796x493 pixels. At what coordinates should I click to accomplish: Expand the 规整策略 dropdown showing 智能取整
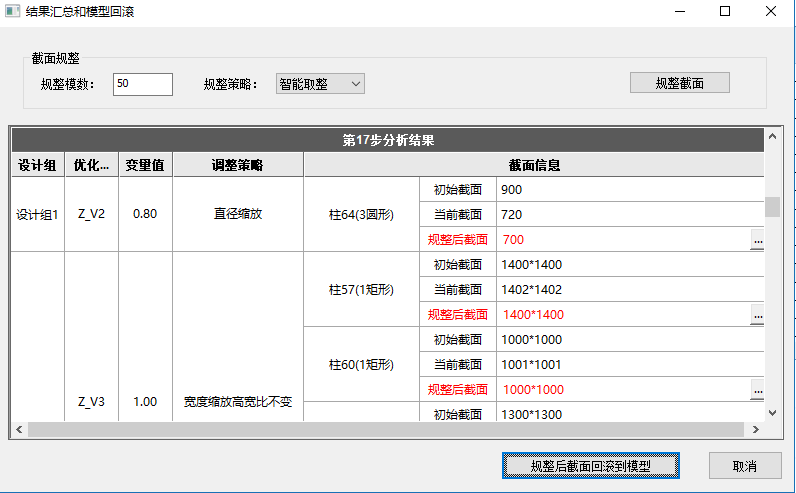tap(320, 84)
